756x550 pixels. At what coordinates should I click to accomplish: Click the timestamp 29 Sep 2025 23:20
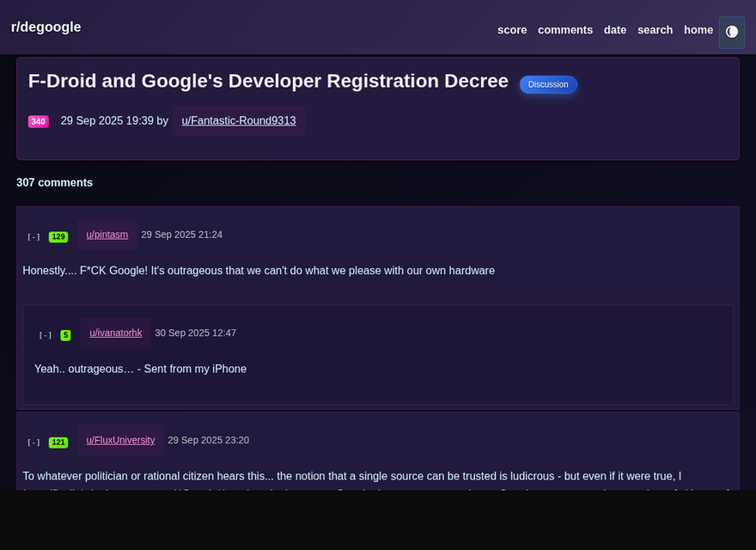pyautogui.click(x=208, y=440)
